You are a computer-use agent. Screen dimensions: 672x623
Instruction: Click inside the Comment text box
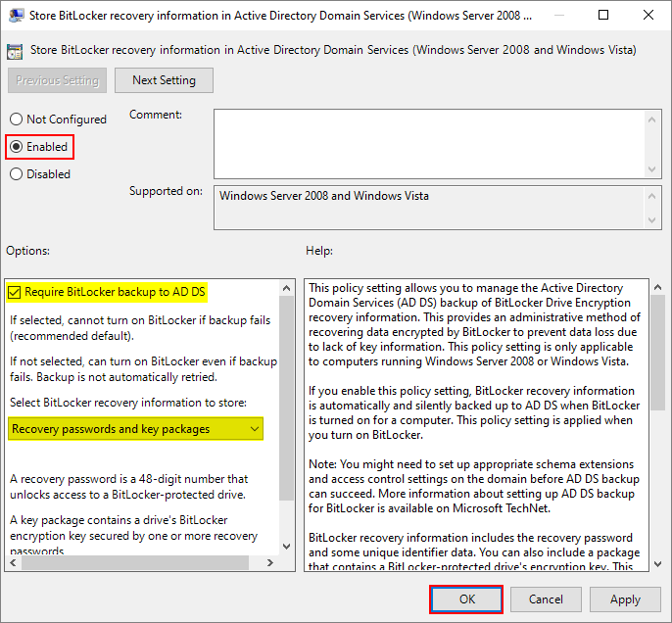[x=429, y=144]
